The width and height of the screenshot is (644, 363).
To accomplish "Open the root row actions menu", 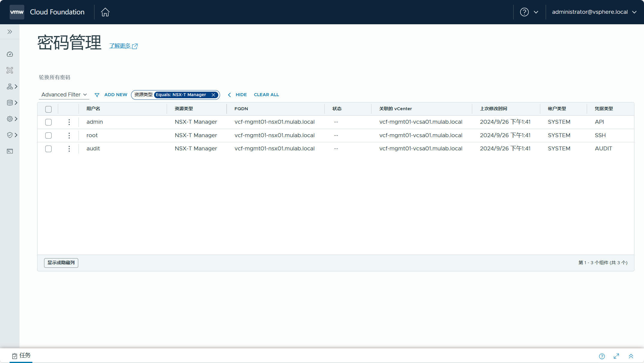I will pyautogui.click(x=69, y=136).
